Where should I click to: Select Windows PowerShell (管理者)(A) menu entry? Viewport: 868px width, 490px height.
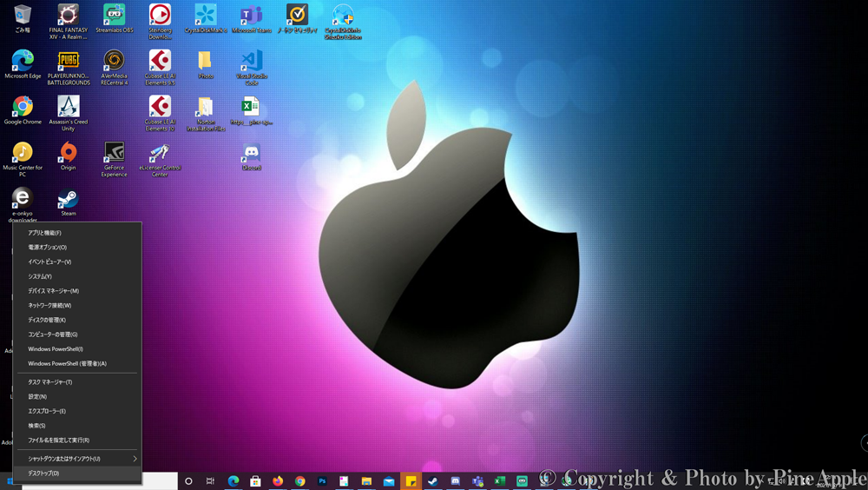[x=67, y=364]
